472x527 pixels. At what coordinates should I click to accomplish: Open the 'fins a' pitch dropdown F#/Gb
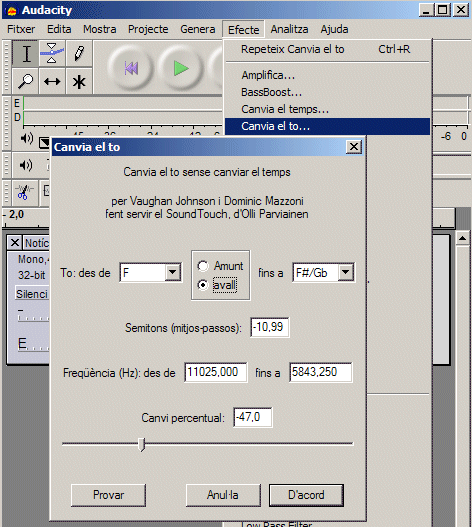click(323, 272)
